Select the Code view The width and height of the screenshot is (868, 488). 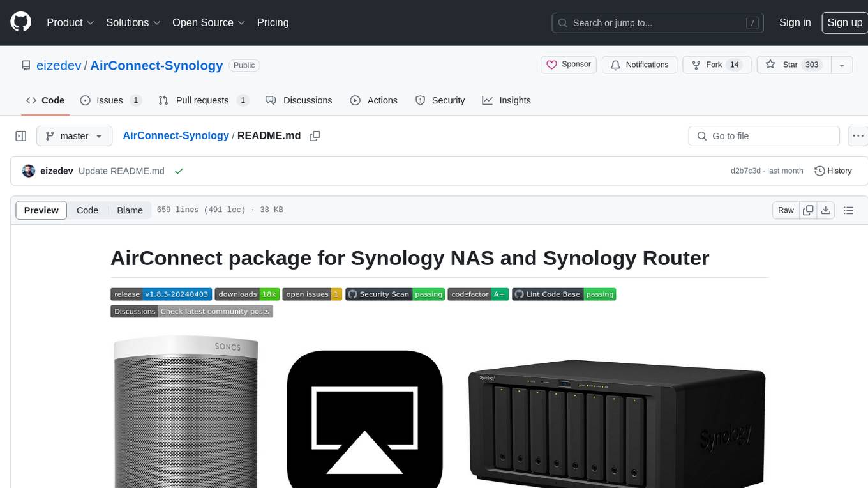pos(87,210)
